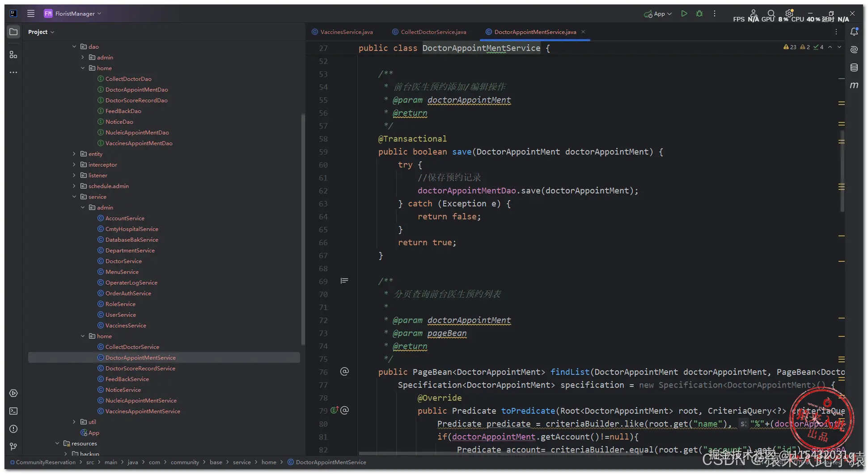868x474 pixels.
Task: Collapse the resources folder
Action: tap(57, 443)
